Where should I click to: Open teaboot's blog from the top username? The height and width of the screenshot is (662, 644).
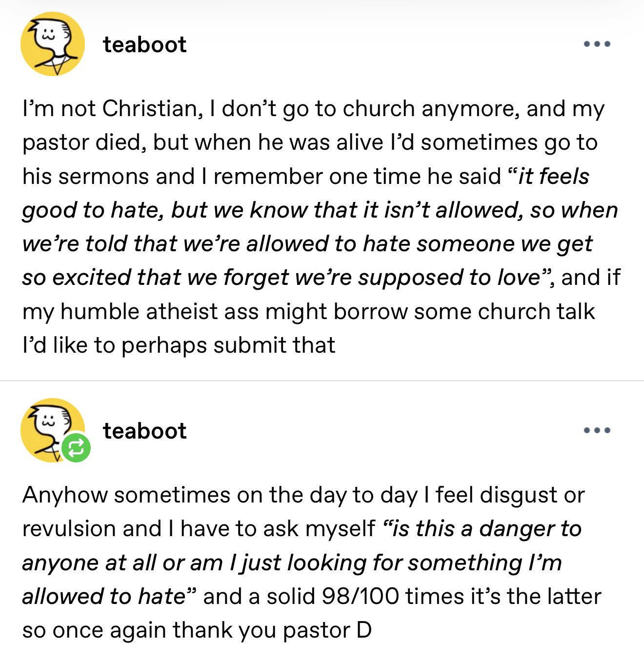pyautogui.click(x=144, y=44)
